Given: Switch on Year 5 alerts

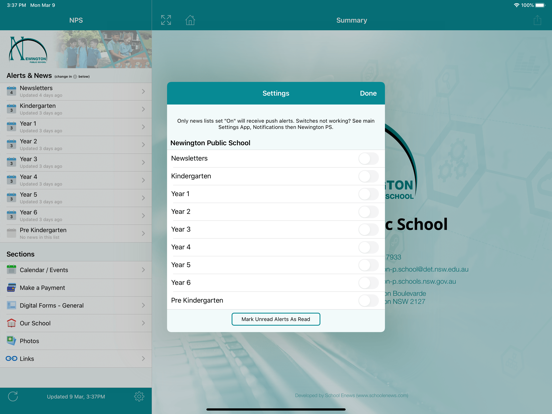Looking at the screenshot, I should coord(368,265).
